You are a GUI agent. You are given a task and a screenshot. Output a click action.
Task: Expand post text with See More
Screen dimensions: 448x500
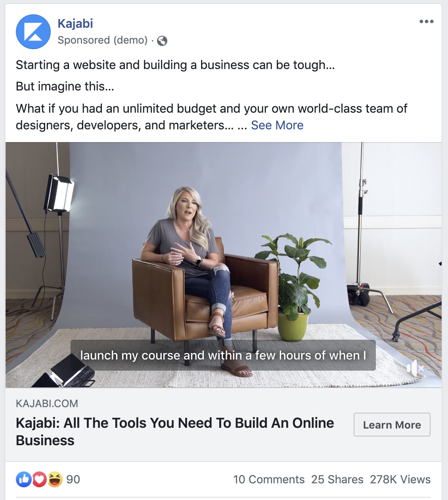point(277,125)
